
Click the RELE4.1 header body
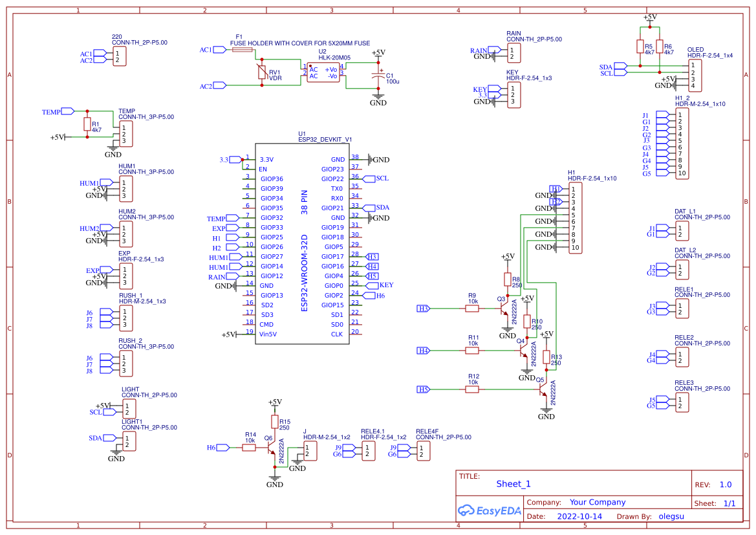click(369, 451)
